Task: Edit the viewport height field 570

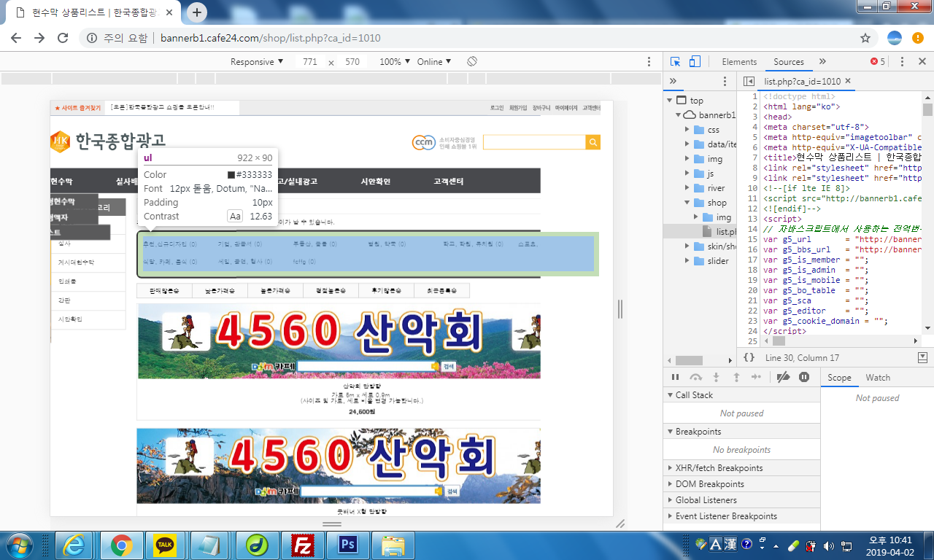Action: coord(352,62)
